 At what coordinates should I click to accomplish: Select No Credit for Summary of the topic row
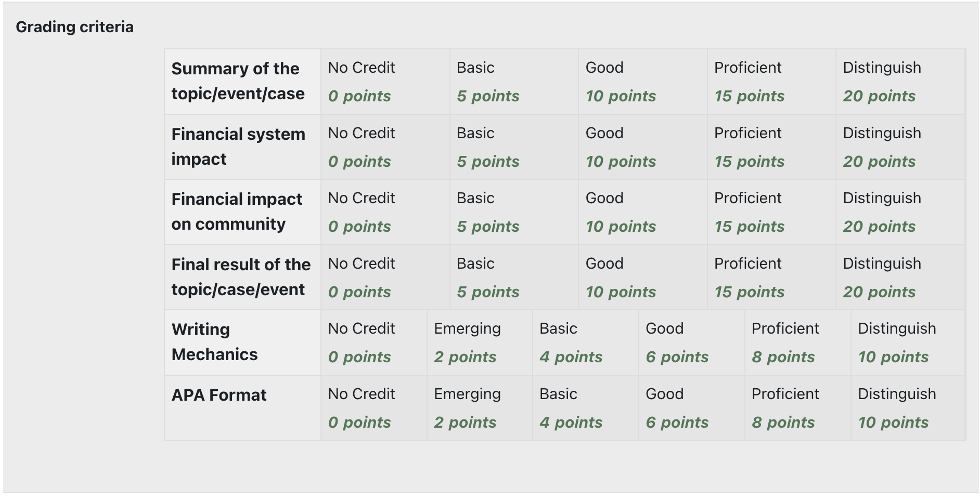(385, 82)
